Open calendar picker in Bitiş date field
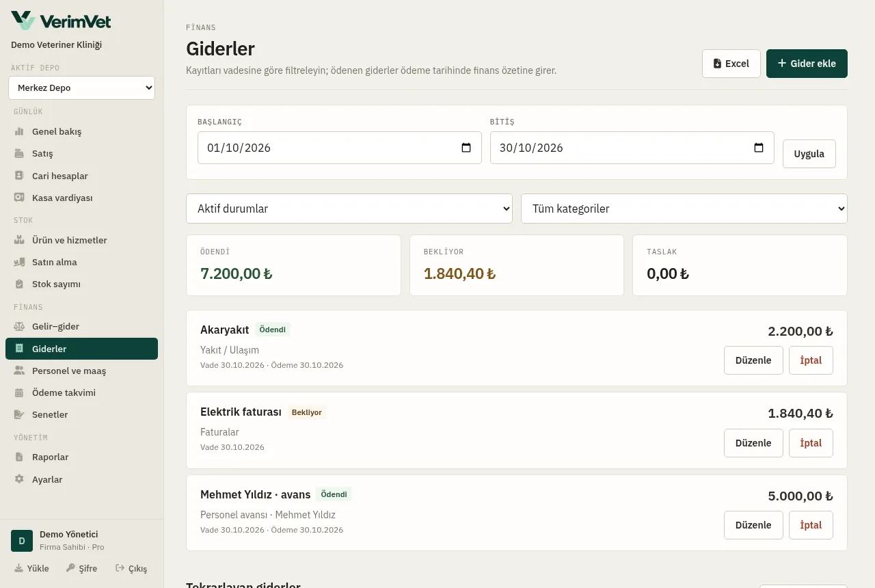The width and height of the screenshot is (875, 588). tap(759, 148)
